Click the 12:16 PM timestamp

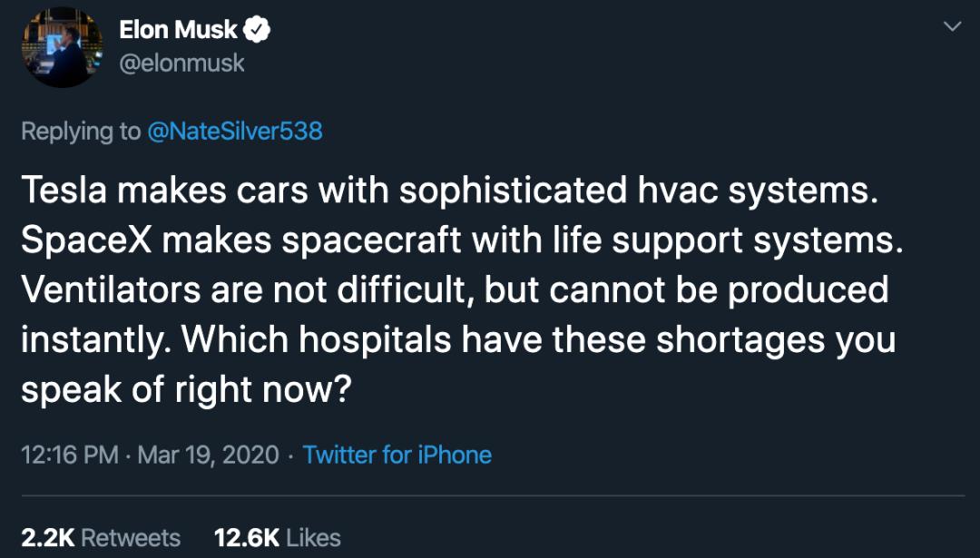click(69, 455)
